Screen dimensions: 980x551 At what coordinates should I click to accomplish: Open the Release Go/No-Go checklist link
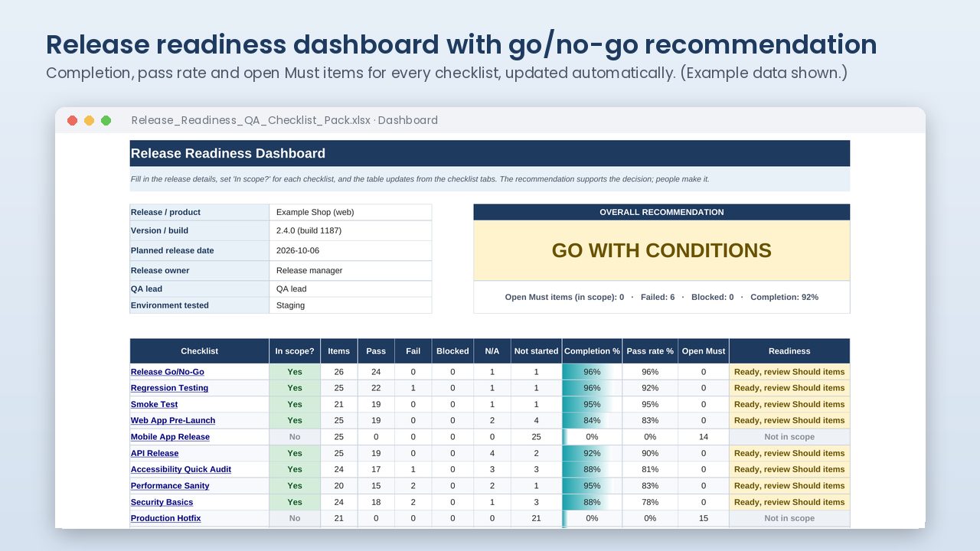[167, 372]
